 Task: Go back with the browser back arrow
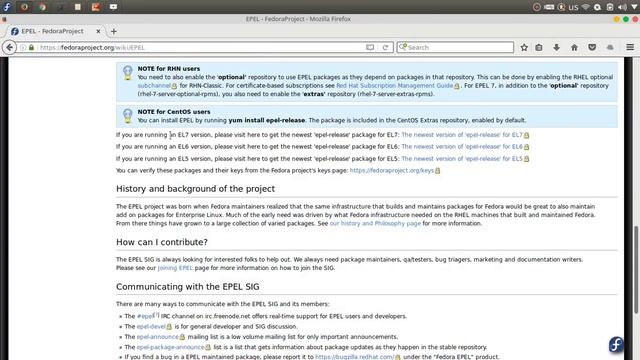click(x=9, y=47)
